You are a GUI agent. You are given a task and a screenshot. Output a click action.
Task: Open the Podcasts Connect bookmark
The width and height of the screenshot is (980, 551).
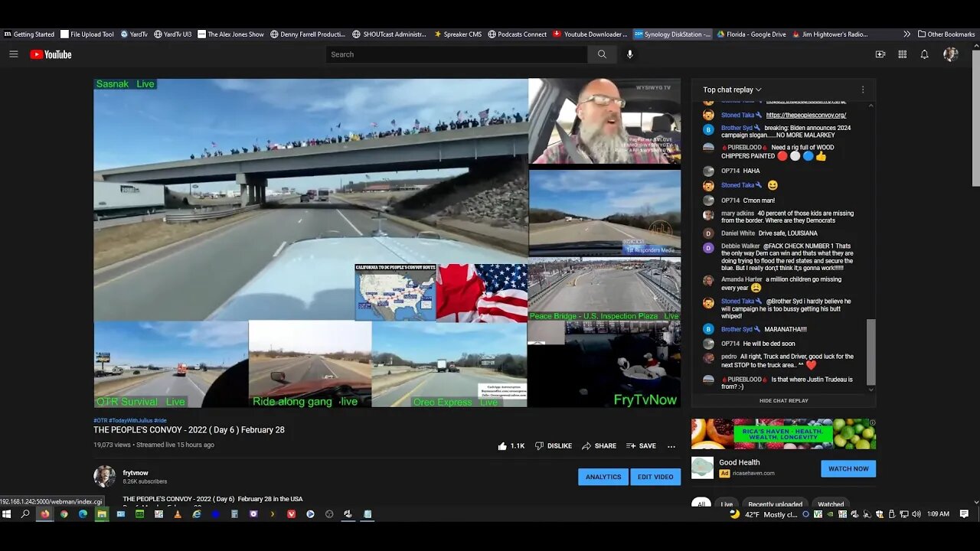(518, 34)
